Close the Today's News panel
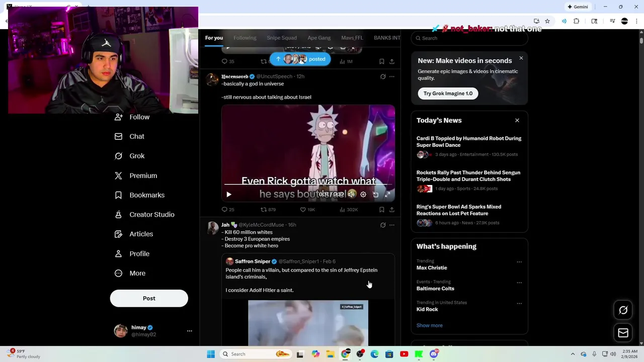644x362 pixels. 517,121
